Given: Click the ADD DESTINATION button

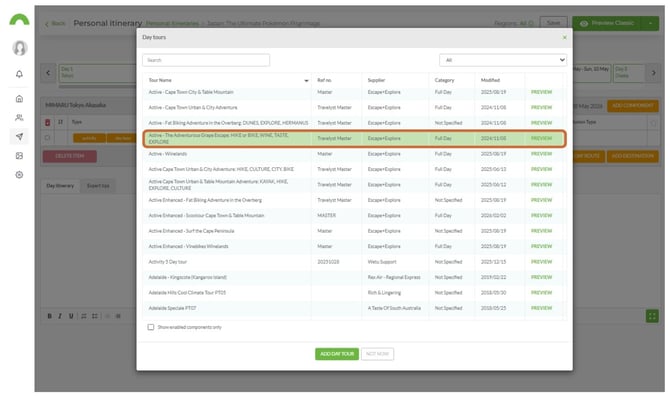Looking at the screenshot, I should (632, 156).
